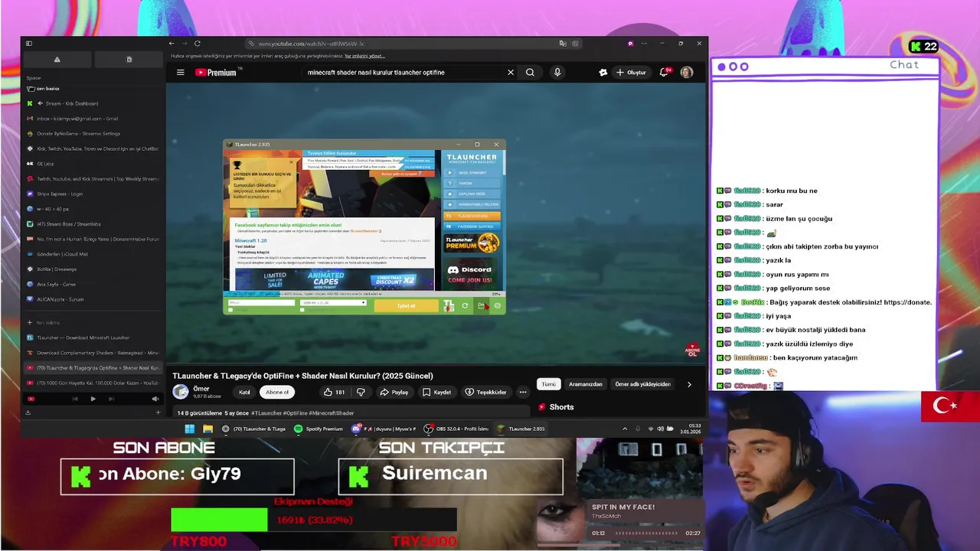Image resolution: width=980 pixels, height=551 pixels.
Task: Open File Explorer from taskbar
Action: point(207,429)
